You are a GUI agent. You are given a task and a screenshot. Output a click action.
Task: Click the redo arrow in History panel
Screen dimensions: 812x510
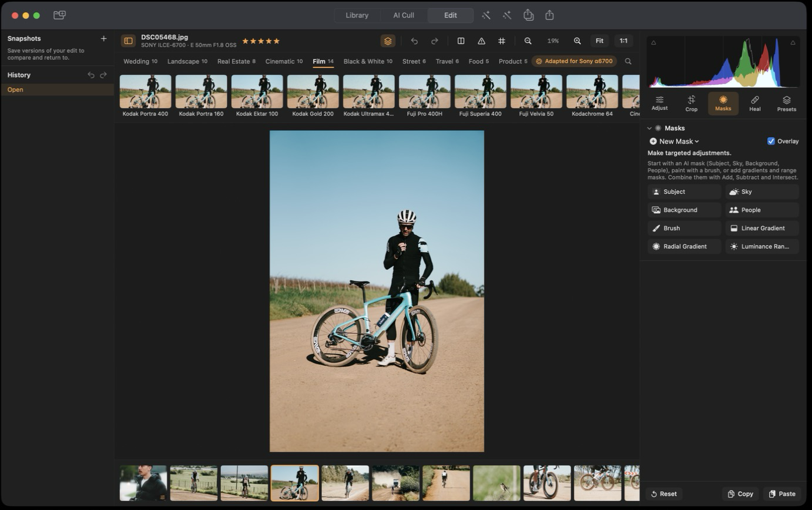pyautogui.click(x=103, y=75)
